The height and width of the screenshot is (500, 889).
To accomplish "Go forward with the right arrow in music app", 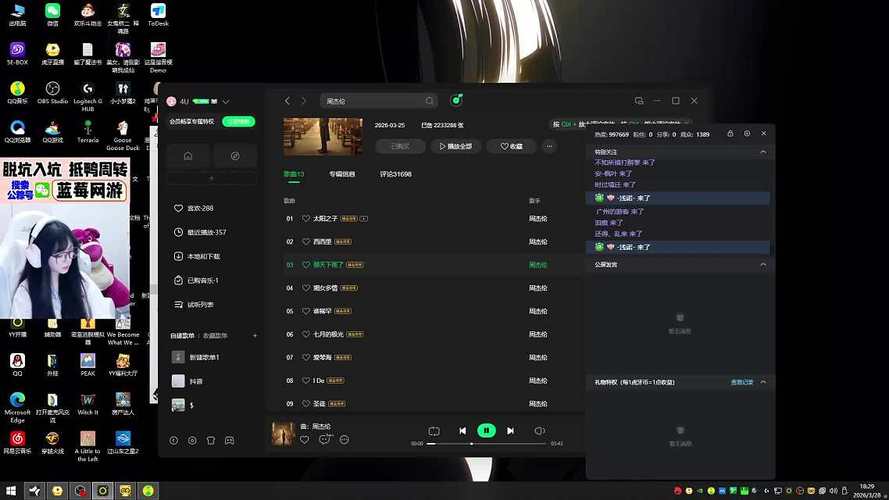I will coord(303,101).
